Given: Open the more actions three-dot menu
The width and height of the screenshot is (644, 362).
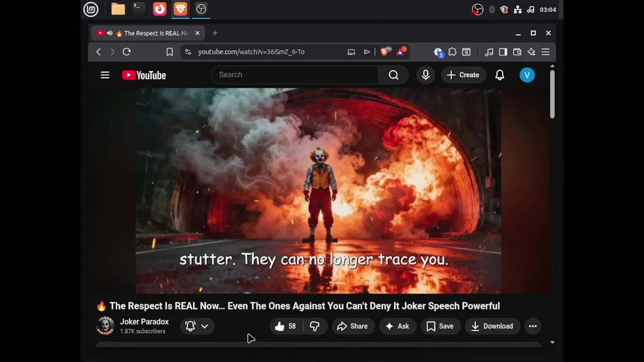Looking at the screenshot, I should [x=533, y=326].
